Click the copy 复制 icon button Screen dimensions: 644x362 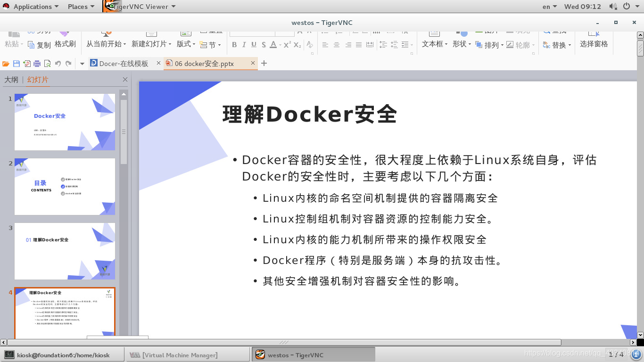point(39,45)
